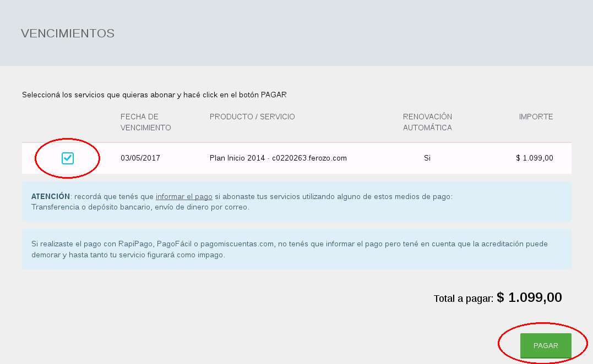593x364 pixels.
Task: Click the row amount $ 1.099,00
Action: click(535, 158)
